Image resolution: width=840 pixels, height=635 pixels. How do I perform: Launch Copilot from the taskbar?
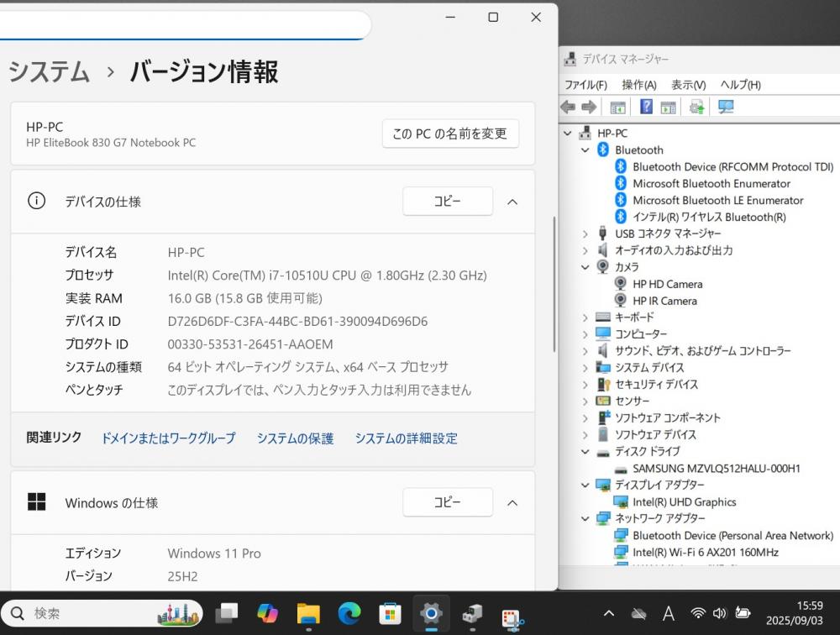[x=267, y=613]
